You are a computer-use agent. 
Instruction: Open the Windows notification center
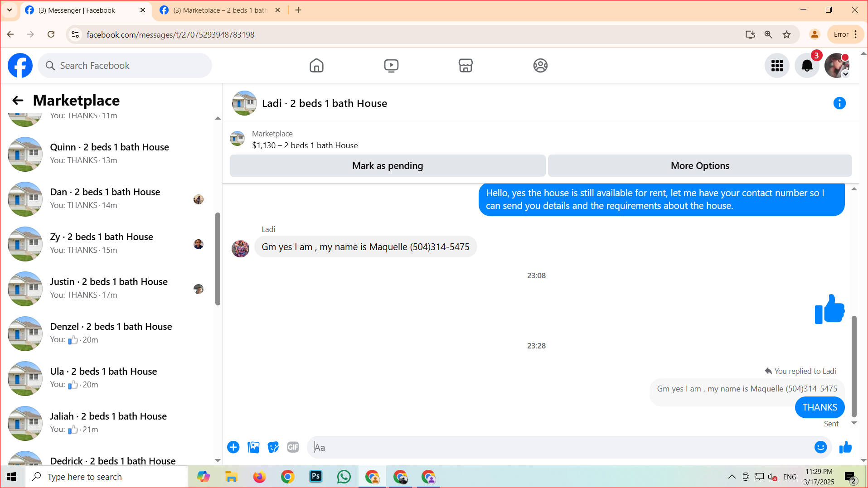tap(850, 477)
